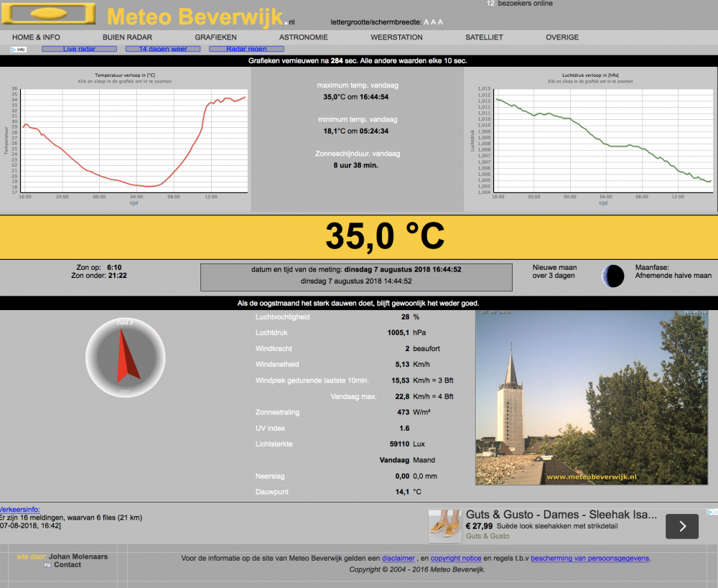The width and height of the screenshot is (718, 588).
Task: Click the Lichtsterkte 59110 Lux value
Action: click(407, 444)
